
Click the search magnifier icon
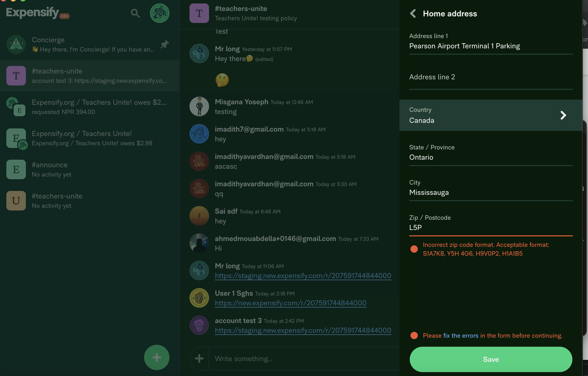click(135, 13)
